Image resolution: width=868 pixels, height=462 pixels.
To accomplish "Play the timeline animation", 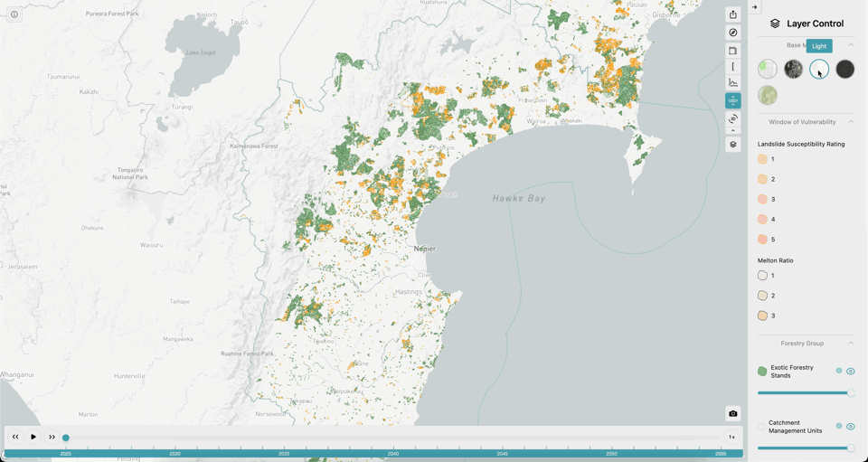I will (x=33, y=437).
